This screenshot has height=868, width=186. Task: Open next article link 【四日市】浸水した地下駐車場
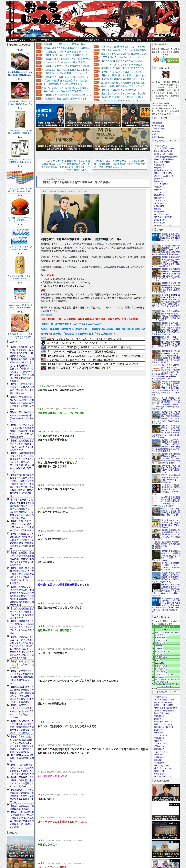(x=120, y=164)
